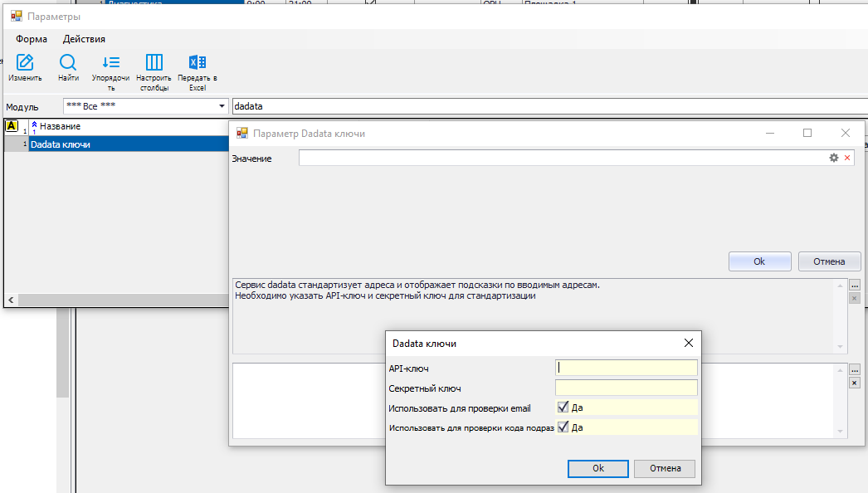Click Отмена in the Dadata ключи dialog

(665, 468)
